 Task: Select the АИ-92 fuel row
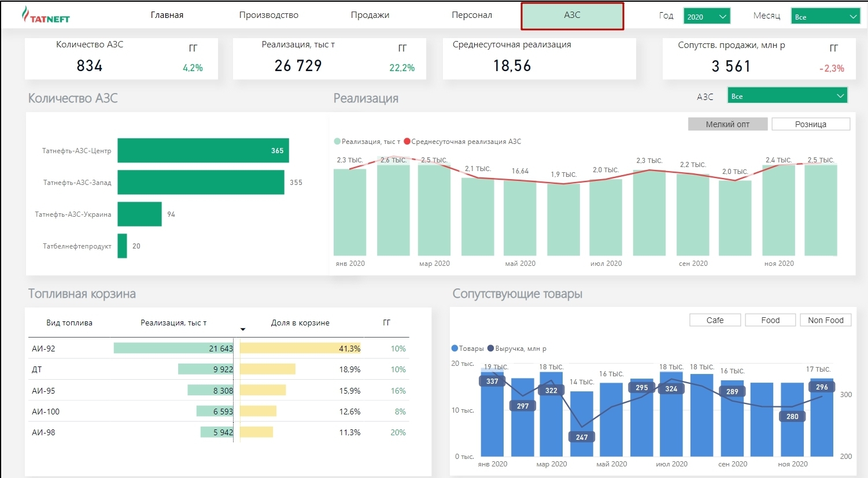tap(219, 349)
